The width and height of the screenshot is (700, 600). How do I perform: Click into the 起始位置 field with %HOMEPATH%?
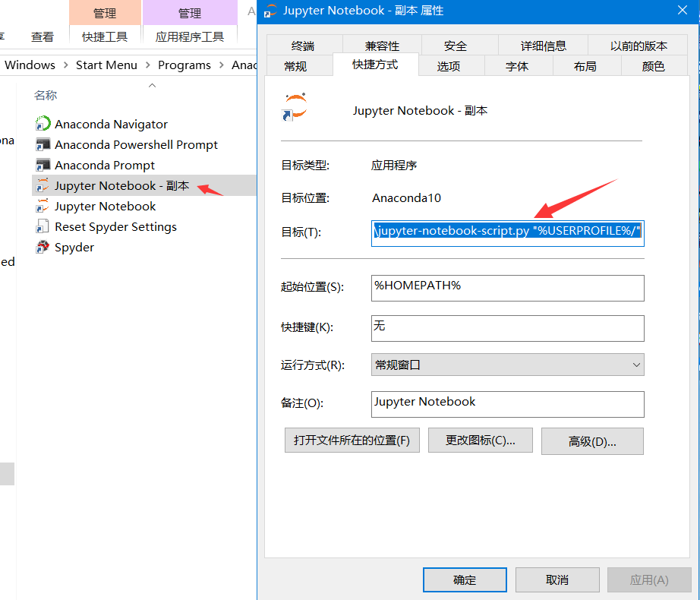[508, 288]
